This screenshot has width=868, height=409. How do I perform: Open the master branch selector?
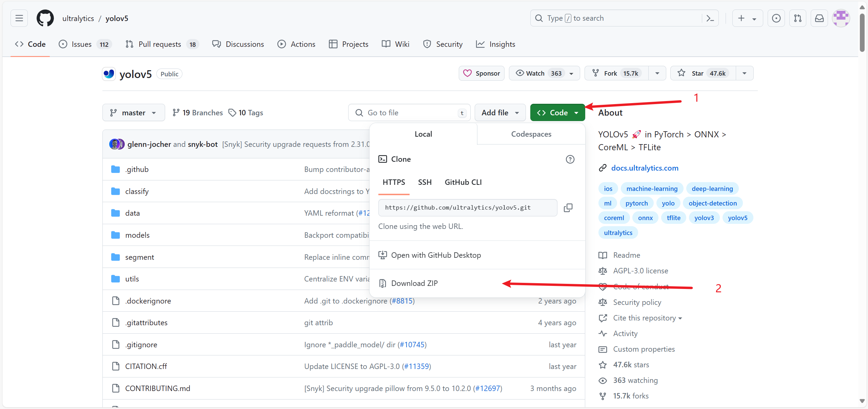click(x=134, y=113)
